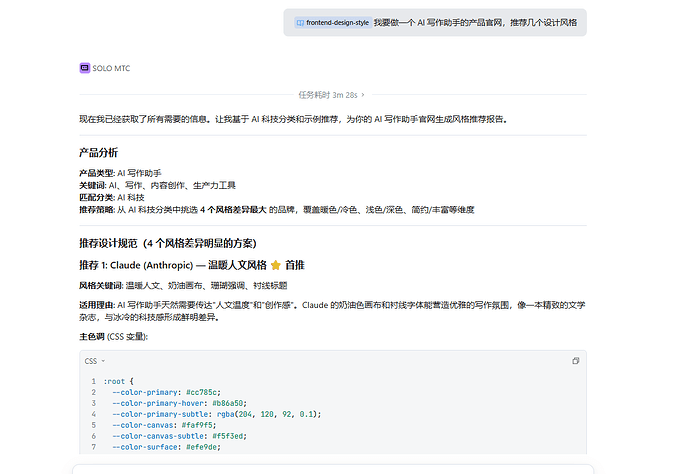Open the CSS language dropdown
The width and height of the screenshot is (690, 474).
[95, 361]
